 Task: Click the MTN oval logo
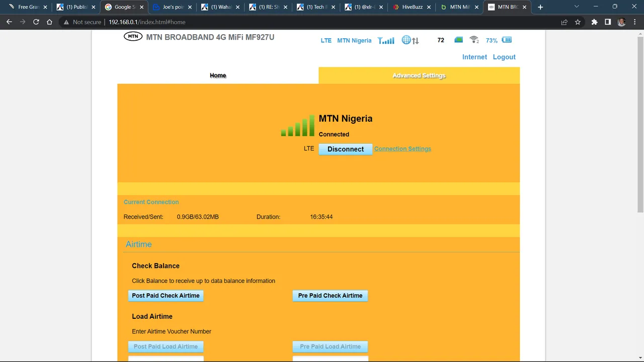[x=133, y=36]
